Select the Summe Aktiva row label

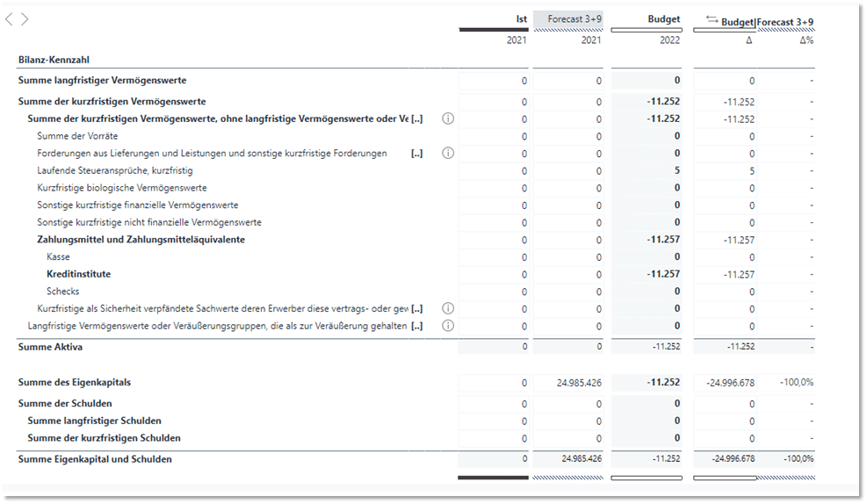[50, 347]
